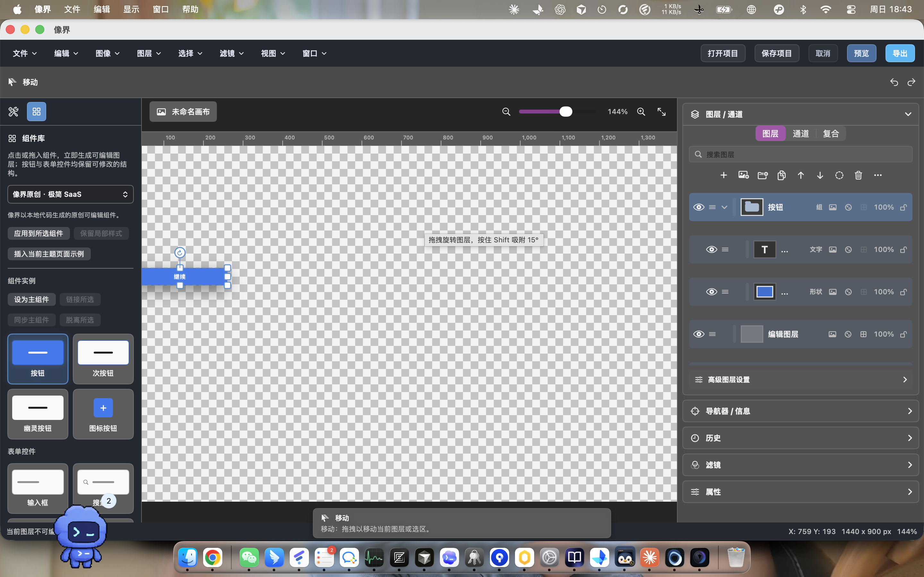
Task: Click the zoom in magnifier icon
Action: click(x=641, y=112)
